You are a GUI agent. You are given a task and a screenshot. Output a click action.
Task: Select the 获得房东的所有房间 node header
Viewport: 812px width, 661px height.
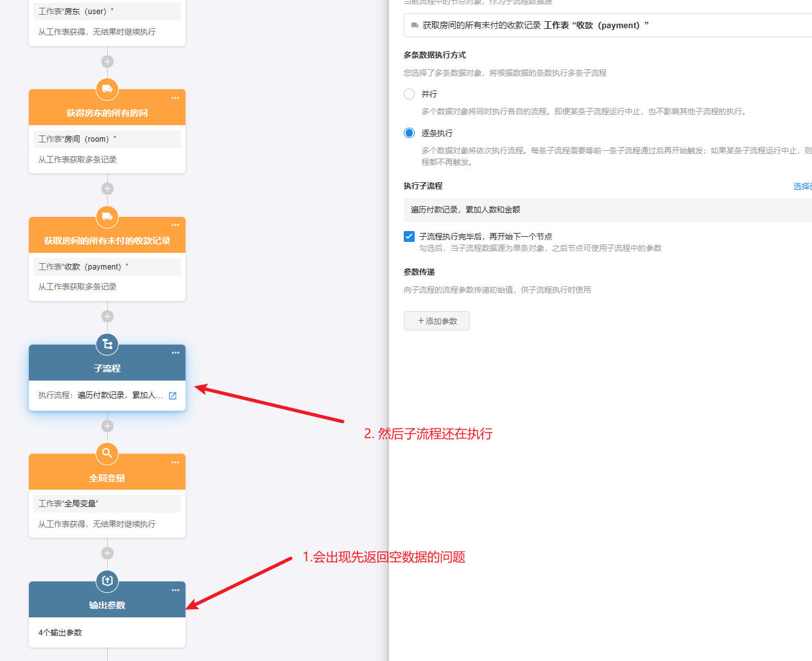(x=107, y=107)
